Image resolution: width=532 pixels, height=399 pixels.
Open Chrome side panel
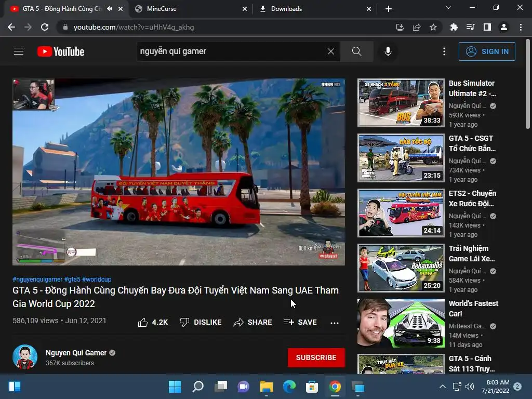point(487,27)
